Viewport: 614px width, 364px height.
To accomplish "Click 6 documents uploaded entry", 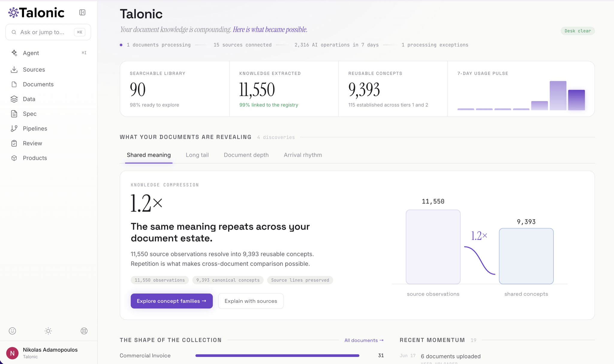I will 451,356.
